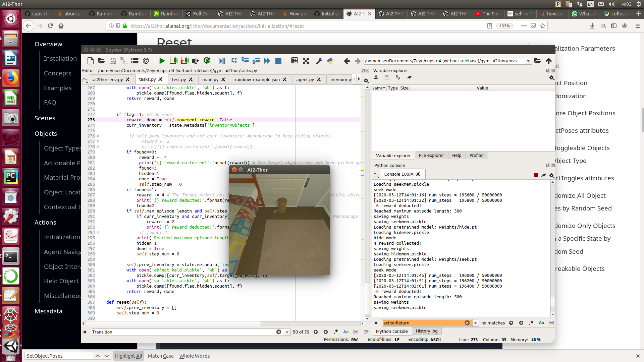The width and height of the screenshot is (644, 362).
Task: Maximize the current Spyder pane
Action: point(294,61)
